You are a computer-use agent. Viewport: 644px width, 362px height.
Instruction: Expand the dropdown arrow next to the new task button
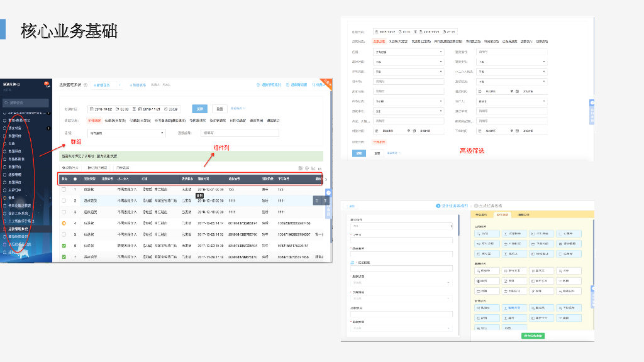point(121,84)
